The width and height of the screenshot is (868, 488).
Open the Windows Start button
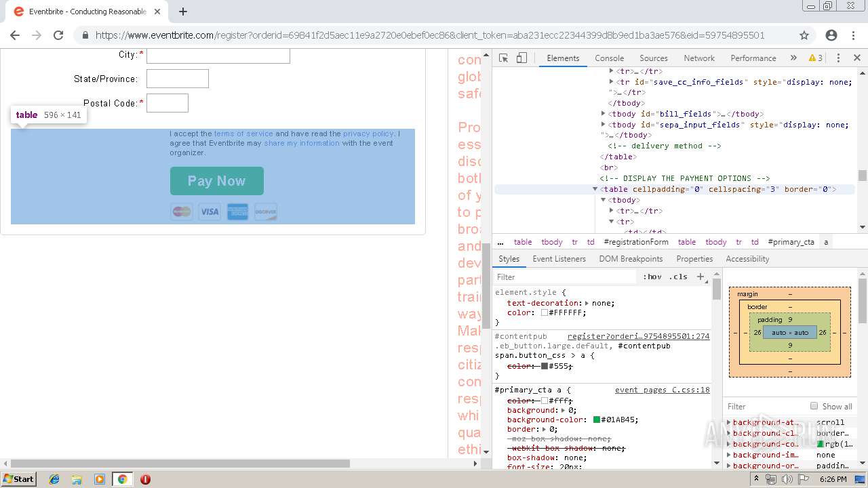[19, 479]
